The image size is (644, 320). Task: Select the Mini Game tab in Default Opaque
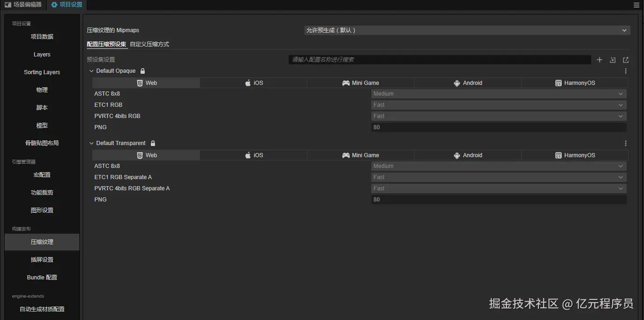click(361, 83)
